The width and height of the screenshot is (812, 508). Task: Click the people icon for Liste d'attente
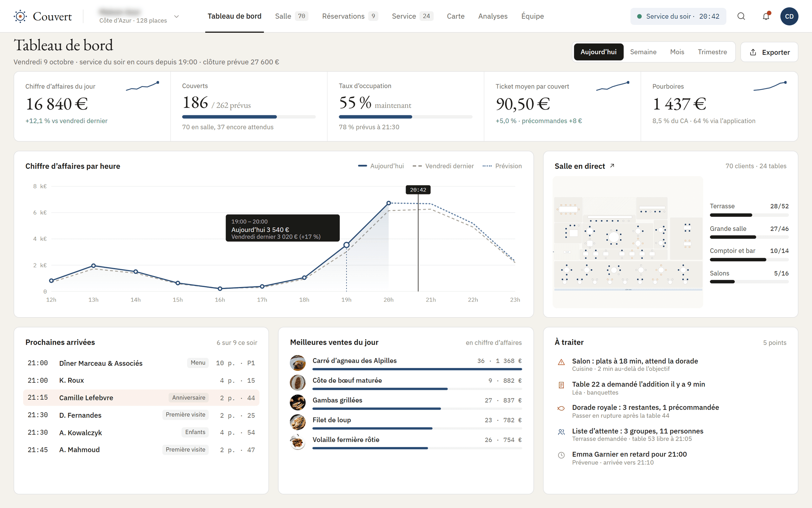[561, 432]
